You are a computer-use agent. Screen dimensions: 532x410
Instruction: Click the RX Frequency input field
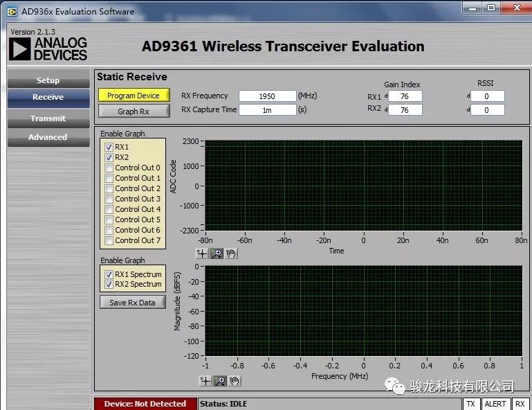click(x=267, y=96)
